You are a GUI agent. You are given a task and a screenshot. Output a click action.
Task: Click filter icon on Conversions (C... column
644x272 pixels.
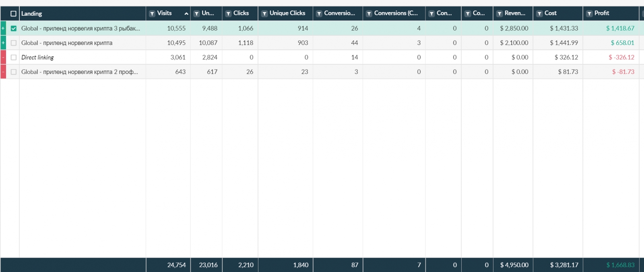(369, 14)
